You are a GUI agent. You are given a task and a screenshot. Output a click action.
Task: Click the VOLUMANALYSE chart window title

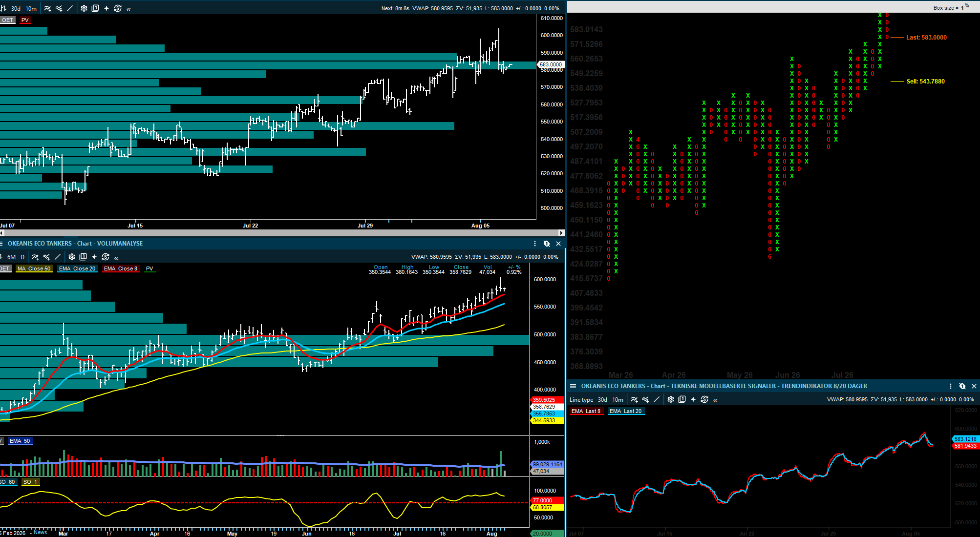[75, 244]
